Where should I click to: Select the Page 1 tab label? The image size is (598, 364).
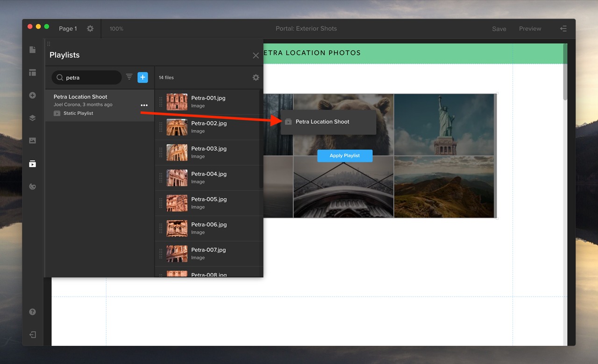[x=68, y=28]
